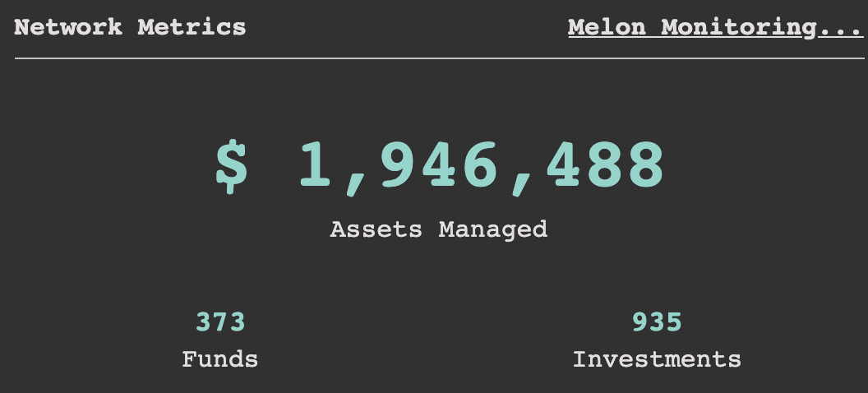
Task: Open the Melon Monitoring link
Action: point(714,27)
